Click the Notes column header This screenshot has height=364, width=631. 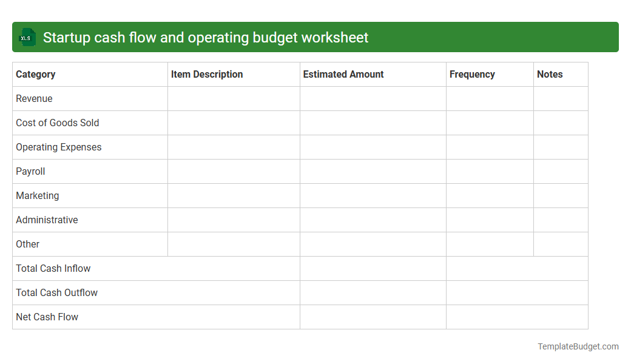pos(550,74)
